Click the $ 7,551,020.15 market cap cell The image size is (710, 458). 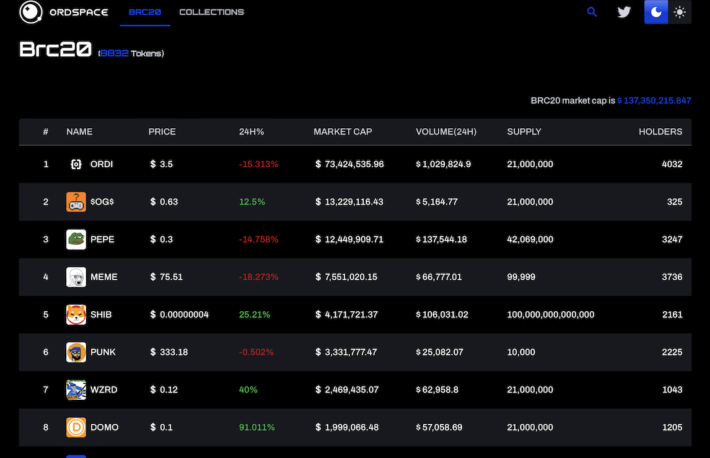(346, 277)
